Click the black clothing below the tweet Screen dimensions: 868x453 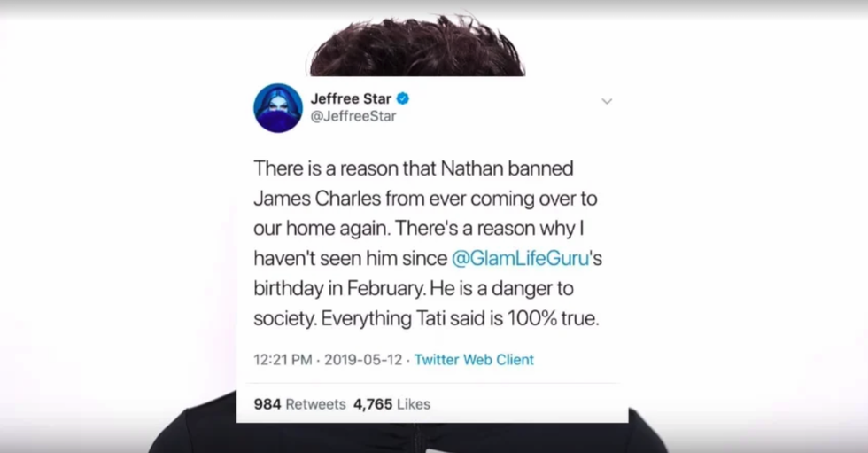(407, 438)
